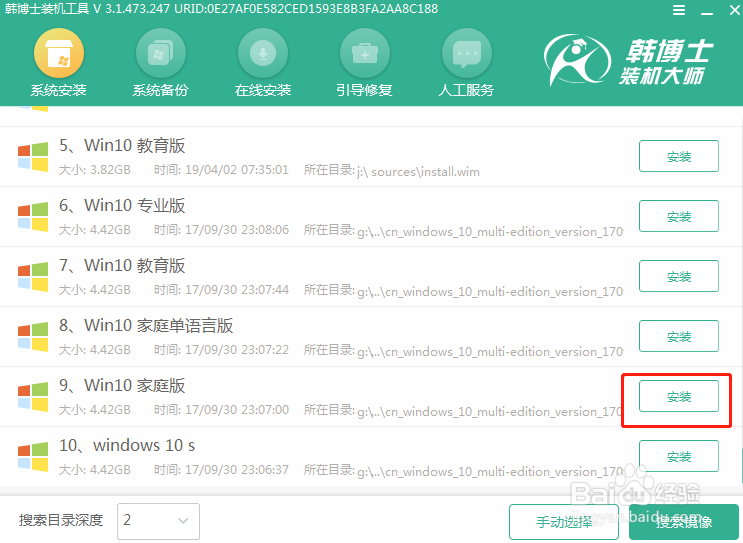This screenshot has width=743, height=543.
Task: Click the timestamp 17/09/30 23:08:06
Action: pos(236,230)
